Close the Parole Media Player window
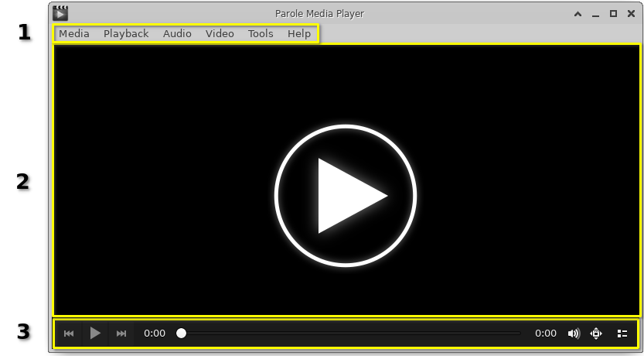Screen dimensions: 644x356 [630, 14]
